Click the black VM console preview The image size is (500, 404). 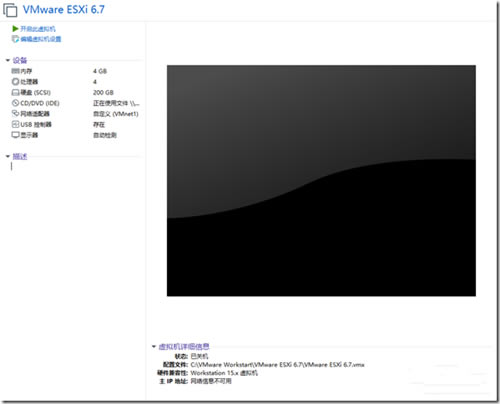coord(321,180)
